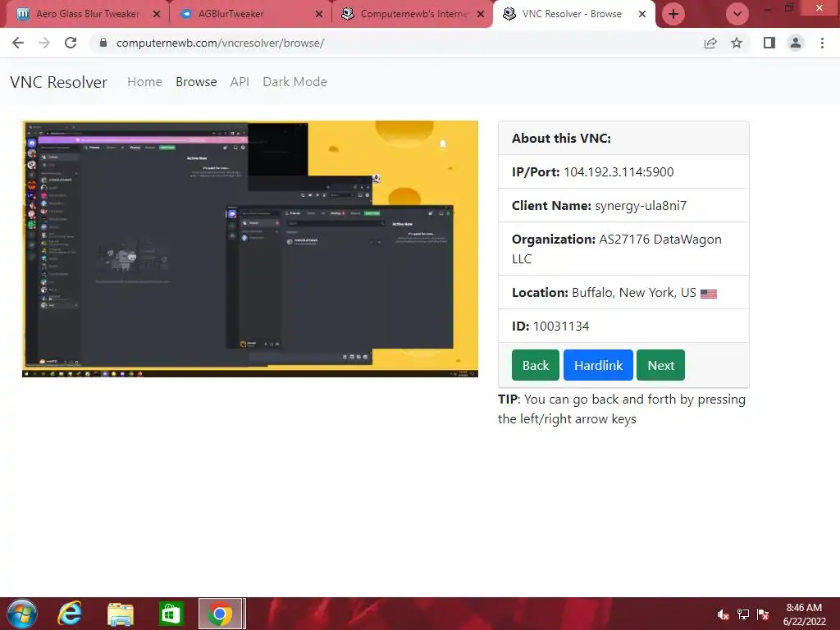Close the Aero Glass Blur Tweaker tab
The width and height of the screenshot is (840, 630).
click(x=157, y=15)
